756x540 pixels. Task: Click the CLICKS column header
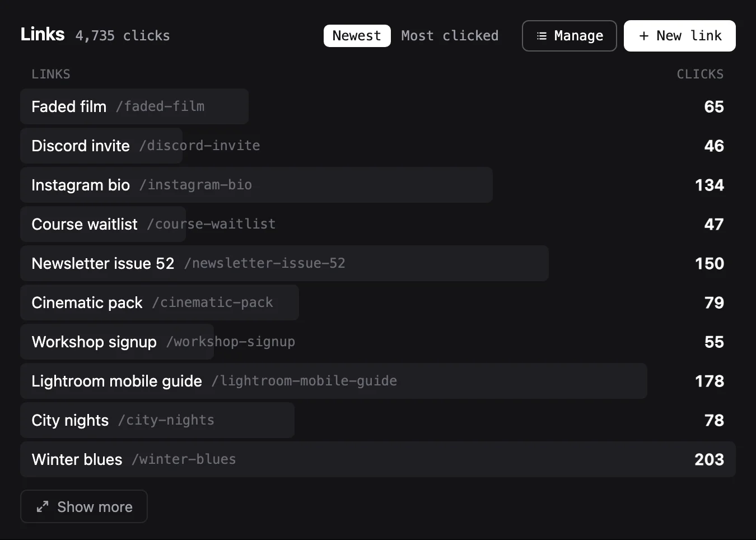(700, 74)
